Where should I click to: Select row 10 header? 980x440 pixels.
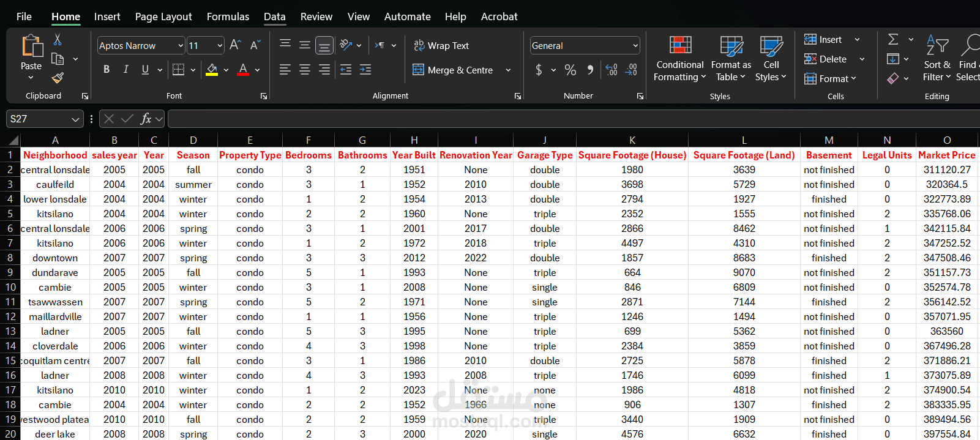[x=10, y=287]
